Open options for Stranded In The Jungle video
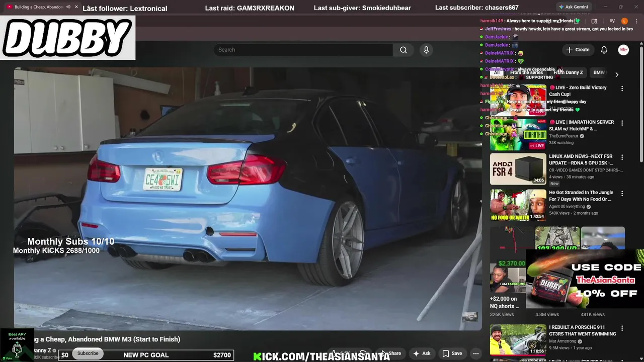Screen dimensions: 644x362 622,194
